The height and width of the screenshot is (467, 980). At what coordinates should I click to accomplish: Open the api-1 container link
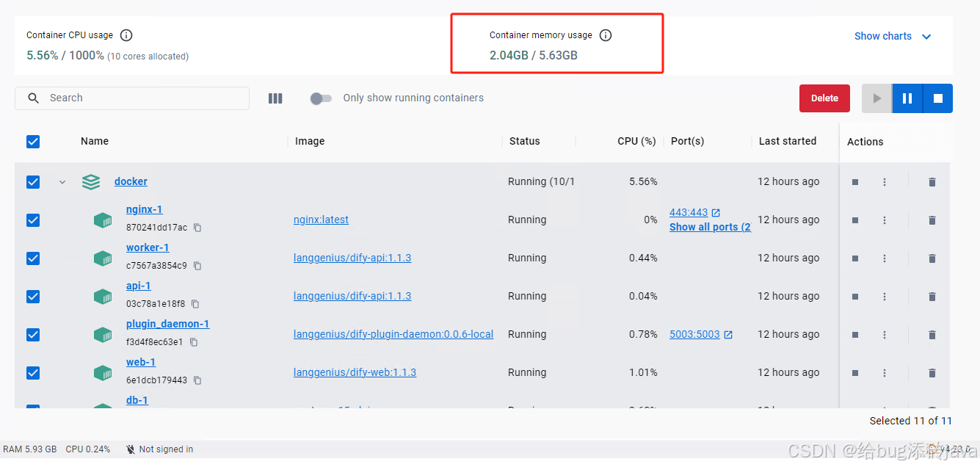138,286
